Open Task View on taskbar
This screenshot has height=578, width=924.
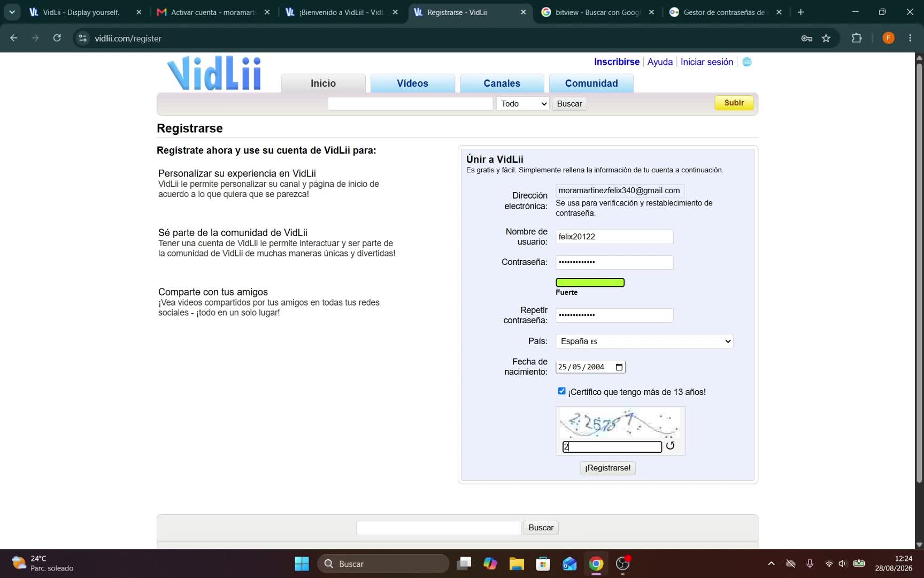pos(464,564)
